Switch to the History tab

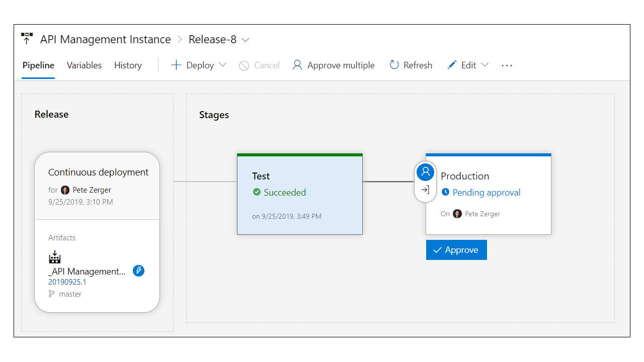pos(128,65)
